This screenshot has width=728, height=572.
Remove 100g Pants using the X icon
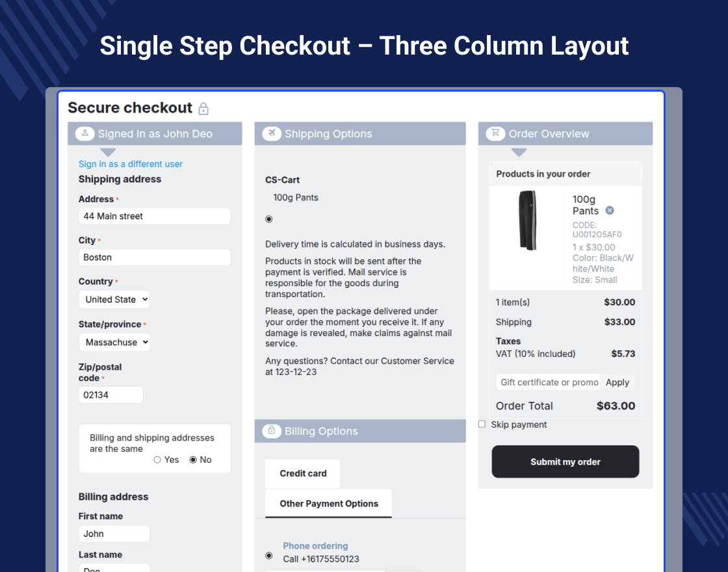(x=610, y=210)
